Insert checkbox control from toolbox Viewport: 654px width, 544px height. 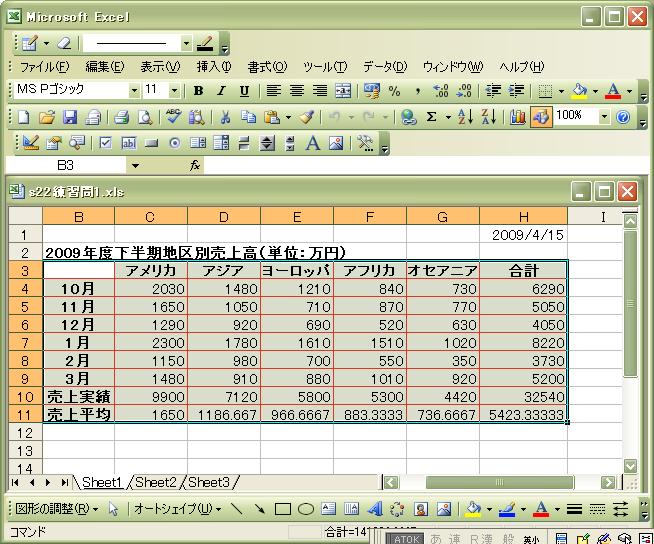[105, 143]
